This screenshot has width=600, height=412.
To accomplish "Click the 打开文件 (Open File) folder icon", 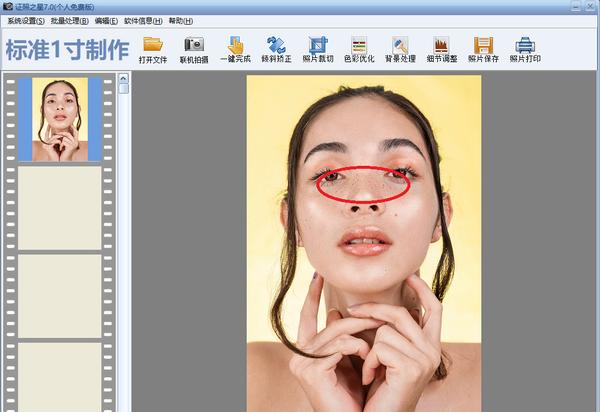I will (153, 48).
